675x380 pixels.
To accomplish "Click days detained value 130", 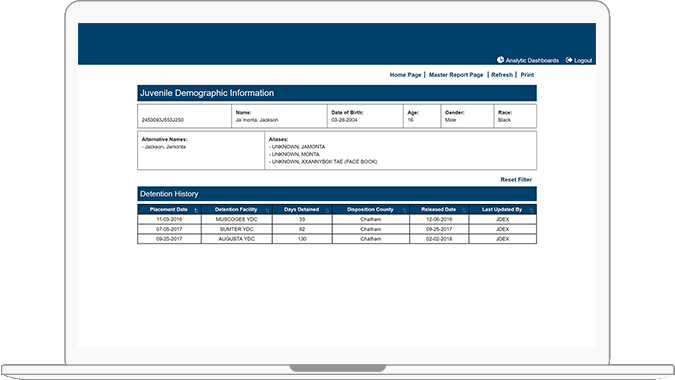I will click(302, 239).
